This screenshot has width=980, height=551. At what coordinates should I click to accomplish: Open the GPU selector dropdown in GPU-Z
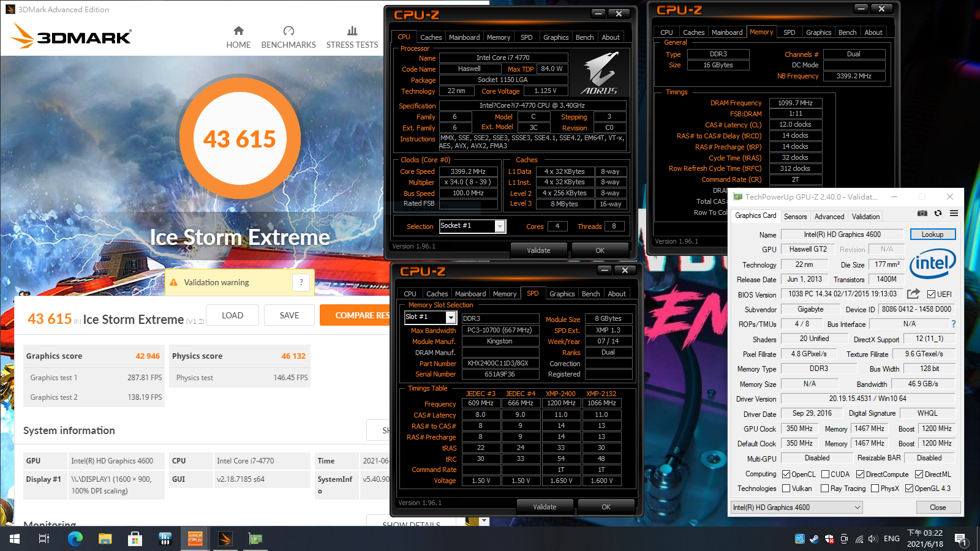pos(797,508)
